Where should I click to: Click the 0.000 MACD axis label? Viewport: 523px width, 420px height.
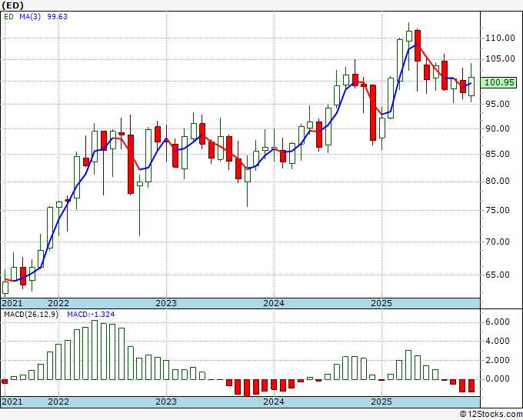[x=498, y=379]
